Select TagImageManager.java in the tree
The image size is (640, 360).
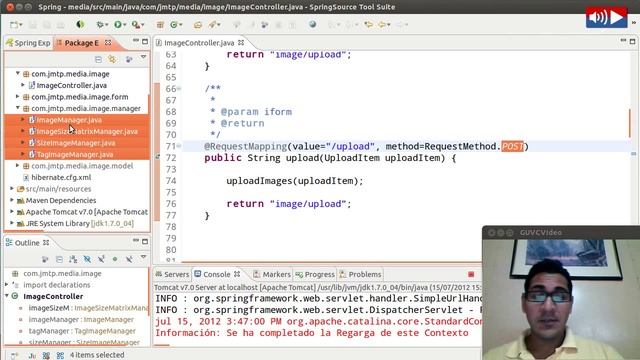(75, 154)
